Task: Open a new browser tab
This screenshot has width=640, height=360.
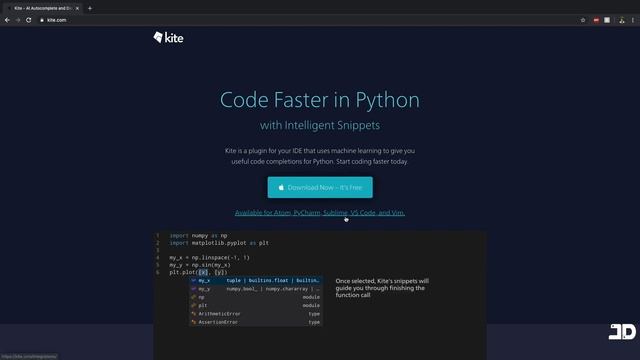Action: point(90,8)
